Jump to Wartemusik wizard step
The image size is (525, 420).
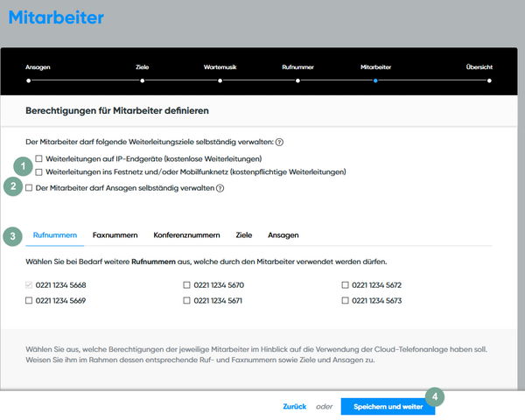pos(220,80)
